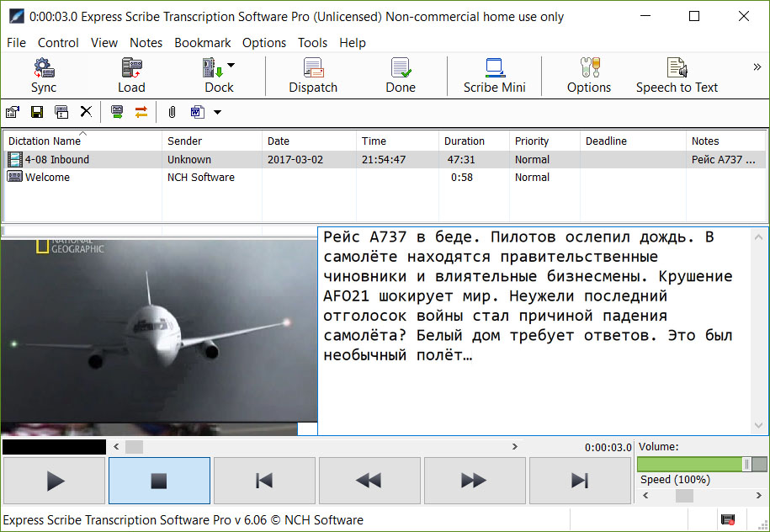Click the Stop button
Screen dimensions: 770x532
(159, 481)
